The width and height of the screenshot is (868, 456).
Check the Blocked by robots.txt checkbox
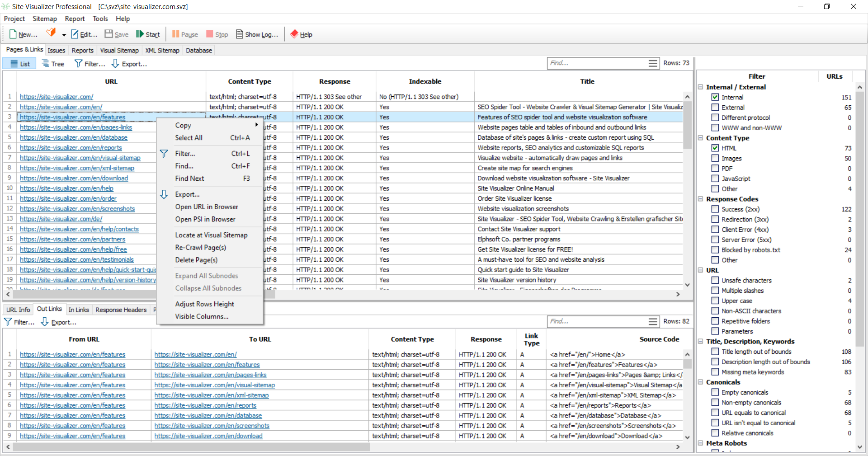[x=715, y=250]
